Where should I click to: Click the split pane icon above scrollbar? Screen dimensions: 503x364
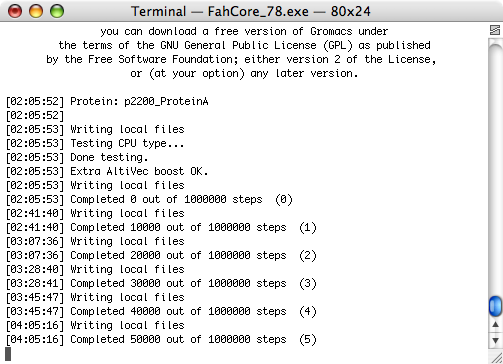point(495,30)
